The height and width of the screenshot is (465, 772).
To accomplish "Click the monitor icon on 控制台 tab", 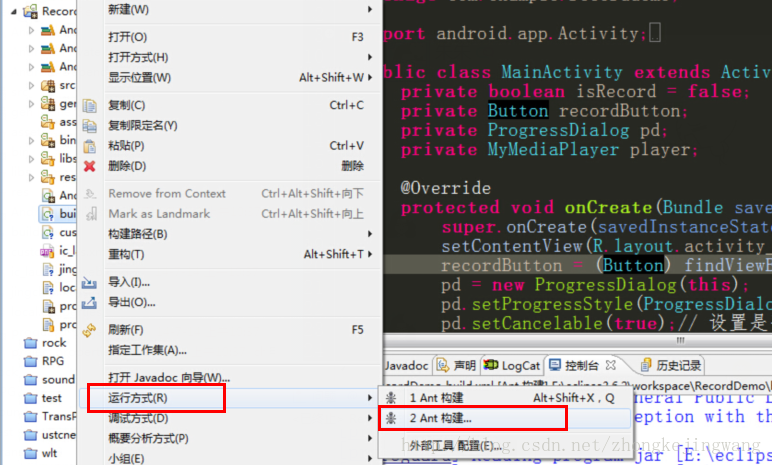I will pyautogui.click(x=555, y=365).
